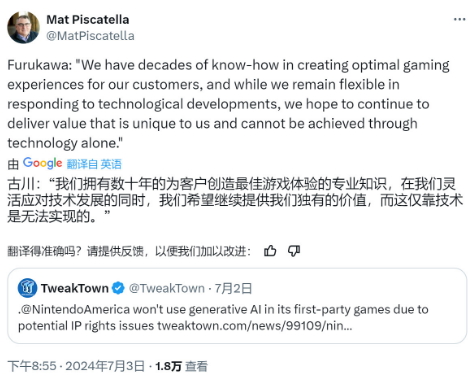This screenshot has width=473, height=377.
Task: Open the @NintendoAmerica mention
Action: [75, 310]
